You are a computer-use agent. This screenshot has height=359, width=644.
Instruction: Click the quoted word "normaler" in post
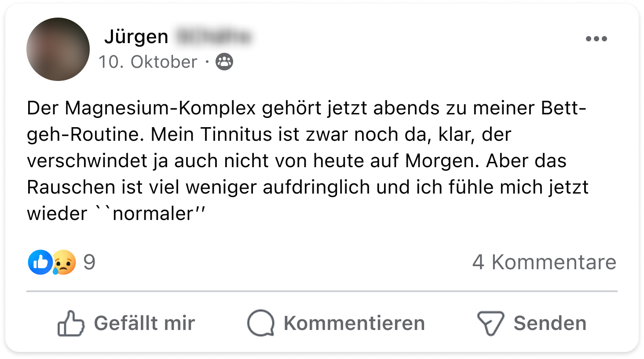(153, 214)
